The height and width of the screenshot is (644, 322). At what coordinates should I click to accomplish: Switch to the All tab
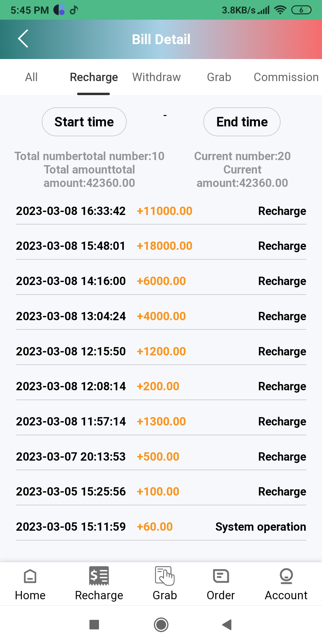[31, 77]
